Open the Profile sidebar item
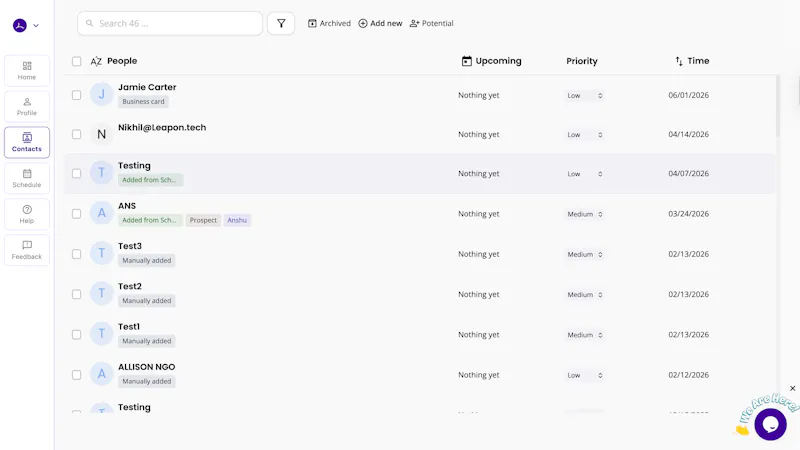Image resolution: width=800 pixels, height=450 pixels. [27, 107]
